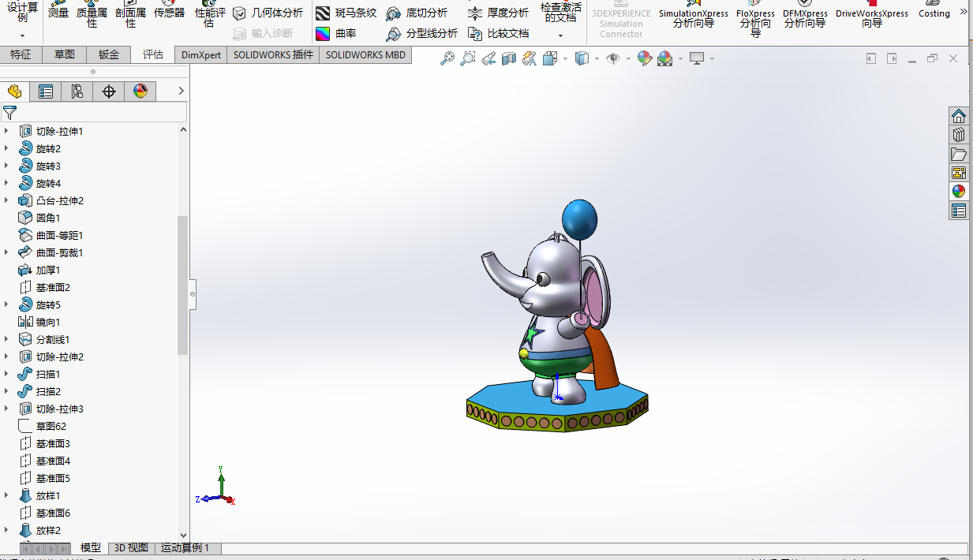
Task: Switch to the SOLIDWORKS MBD tab
Action: pyautogui.click(x=365, y=54)
